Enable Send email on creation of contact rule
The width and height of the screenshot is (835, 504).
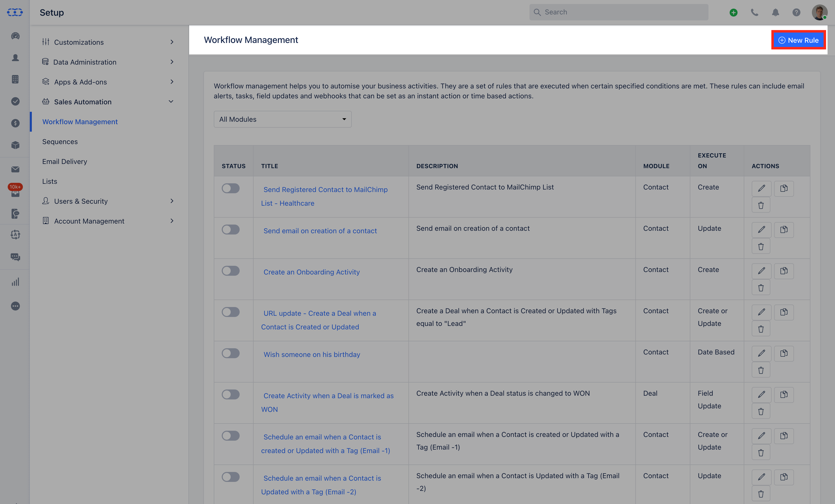[230, 230]
